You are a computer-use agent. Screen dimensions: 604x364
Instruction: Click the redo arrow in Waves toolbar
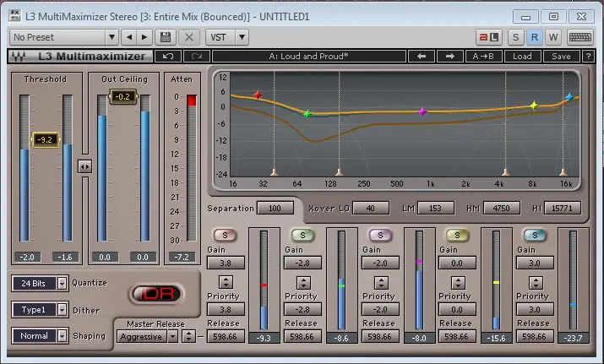(x=197, y=57)
